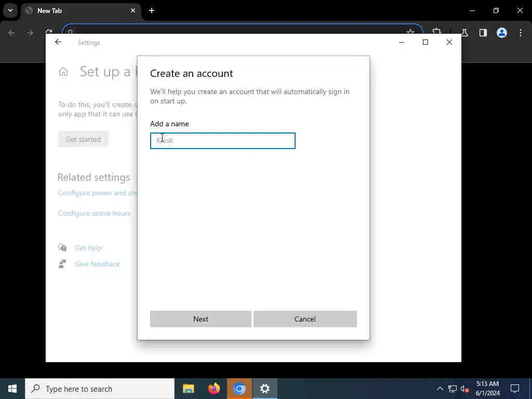Click the Give feedback person icon

(62, 264)
